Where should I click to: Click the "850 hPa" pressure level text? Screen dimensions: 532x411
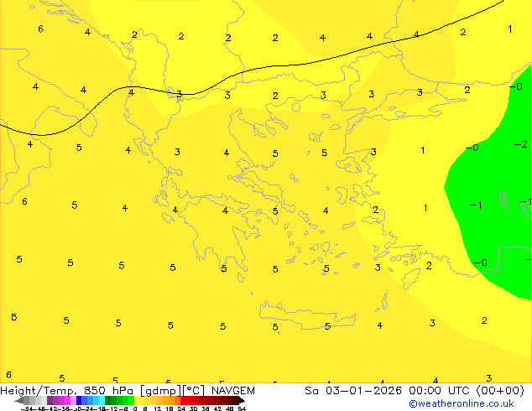click(x=108, y=391)
